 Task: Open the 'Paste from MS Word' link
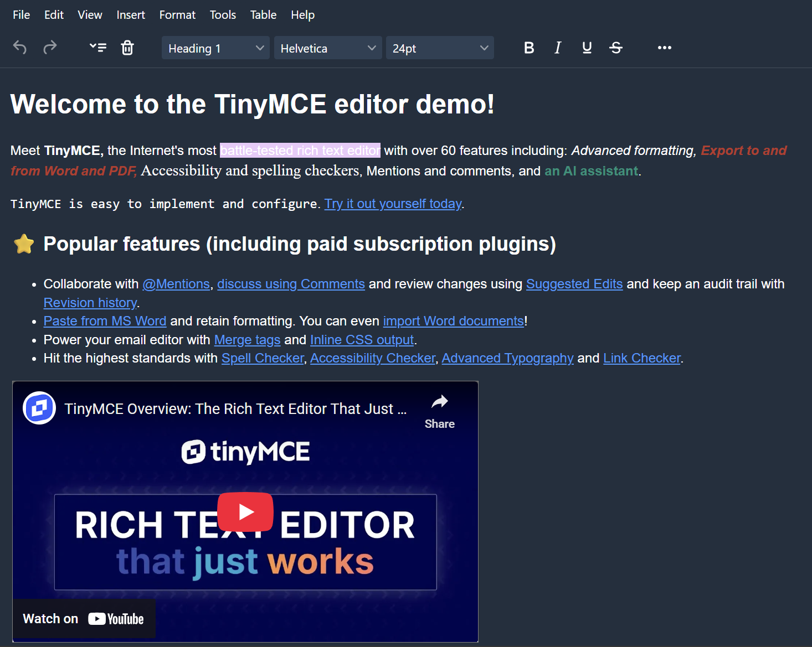point(105,321)
